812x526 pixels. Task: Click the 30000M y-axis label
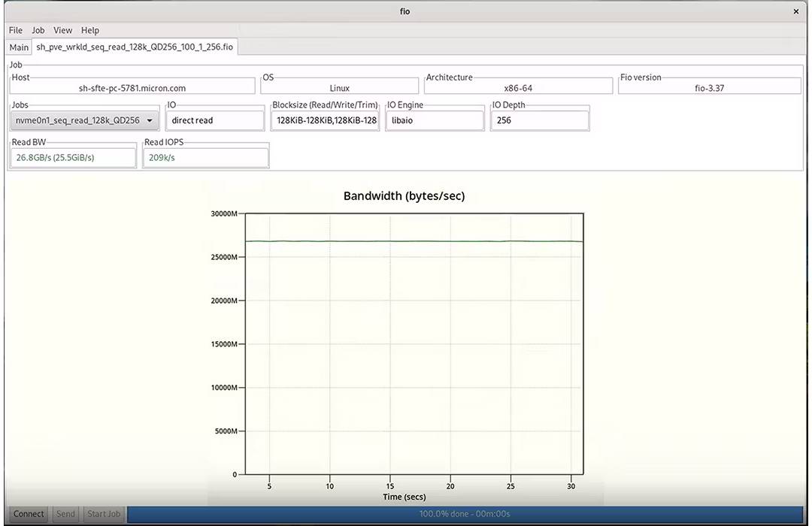click(x=224, y=214)
